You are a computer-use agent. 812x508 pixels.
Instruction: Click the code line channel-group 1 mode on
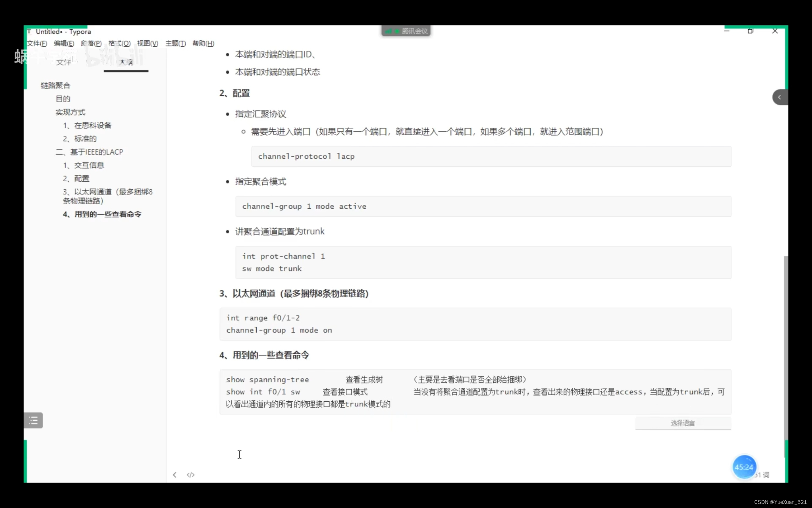tap(279, 330)
